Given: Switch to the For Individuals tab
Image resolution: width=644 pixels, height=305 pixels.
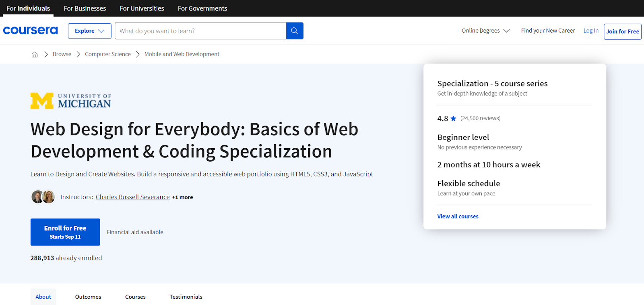Looking at the screenshot, I should pos(28,8).
